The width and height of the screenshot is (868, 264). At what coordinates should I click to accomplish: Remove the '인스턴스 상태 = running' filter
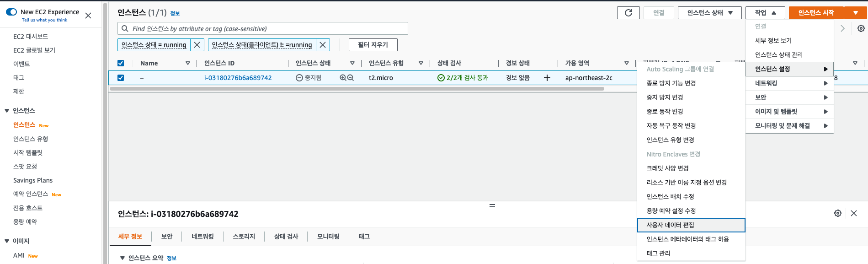(197, 45)
